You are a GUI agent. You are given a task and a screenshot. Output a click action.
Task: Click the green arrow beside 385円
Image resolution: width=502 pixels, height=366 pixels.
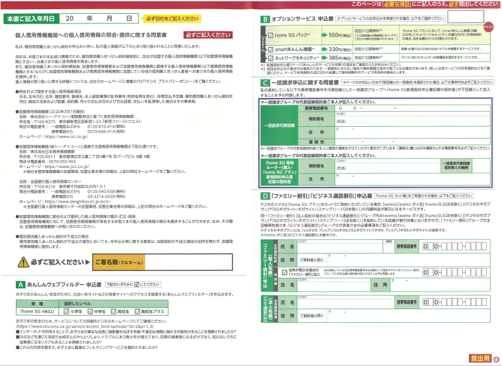click(324, 58)
